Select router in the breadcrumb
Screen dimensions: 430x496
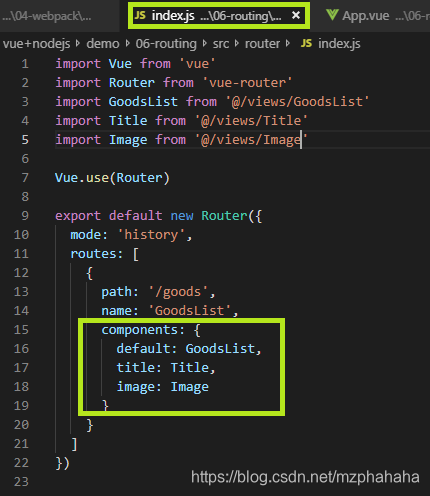coord(262,44)
